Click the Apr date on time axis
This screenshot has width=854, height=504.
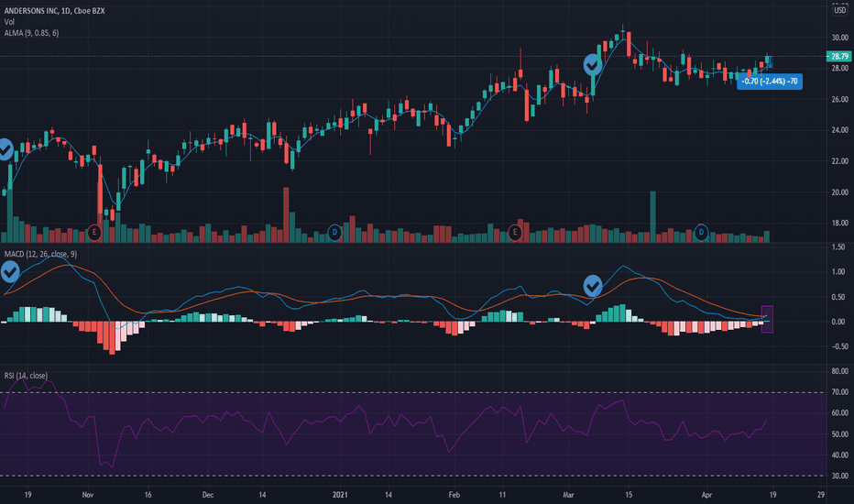707,495
